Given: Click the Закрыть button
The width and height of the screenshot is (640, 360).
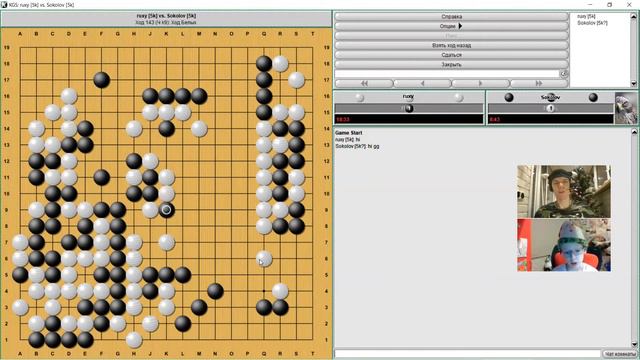Looking at the screenshot, I should pyautogui.click(x=451, y=64).
